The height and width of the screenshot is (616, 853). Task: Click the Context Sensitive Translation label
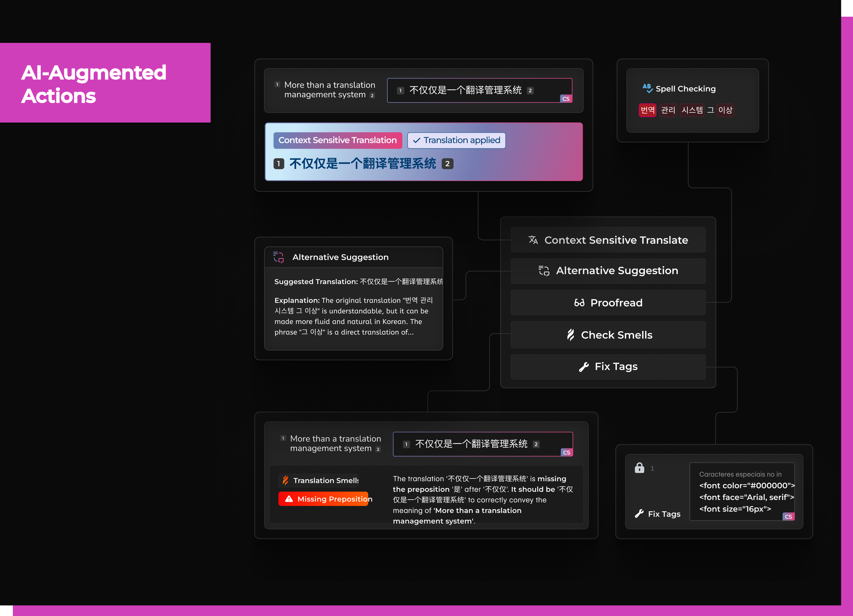[x=337, y=140]
